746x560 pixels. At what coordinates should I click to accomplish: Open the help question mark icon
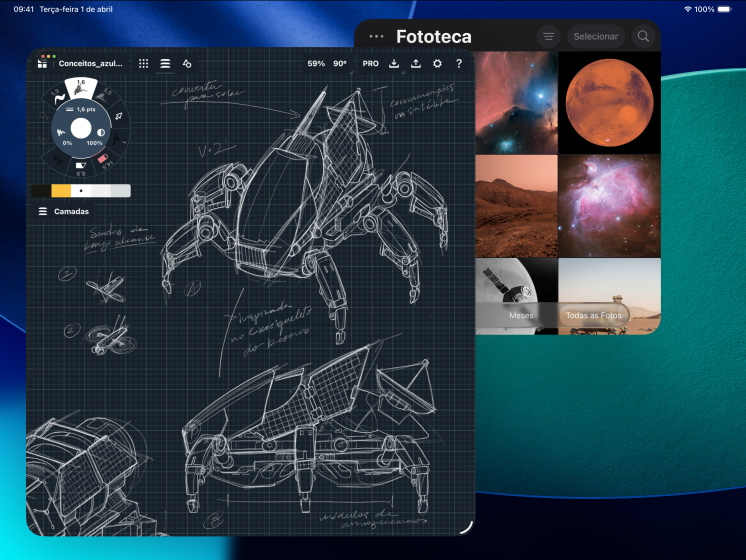pyautogui.click(x=459, y=63)
